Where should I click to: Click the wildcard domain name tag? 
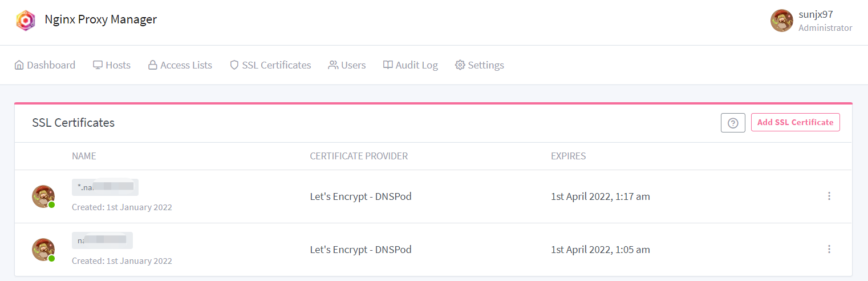coord(105,187)
